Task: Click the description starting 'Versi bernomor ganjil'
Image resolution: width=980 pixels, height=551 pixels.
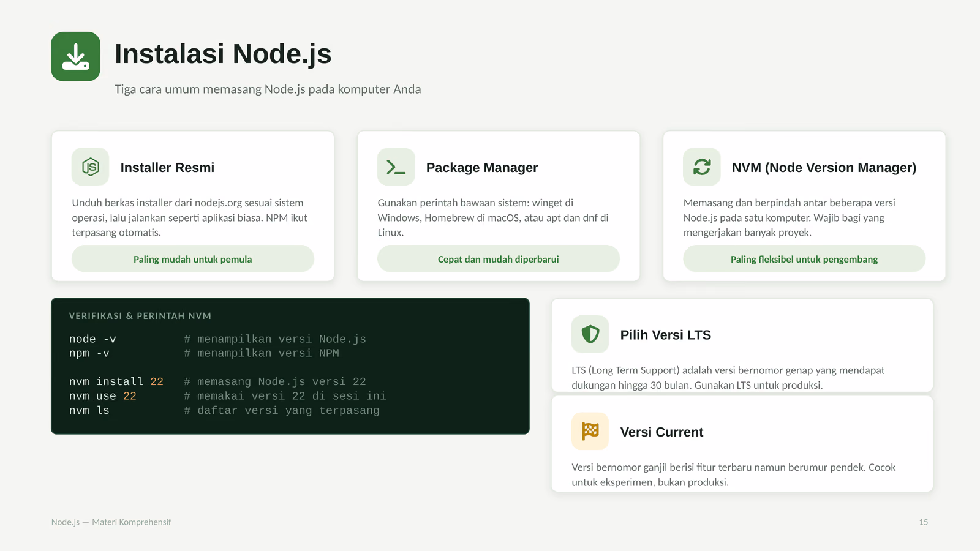Action: coord(734,474)
